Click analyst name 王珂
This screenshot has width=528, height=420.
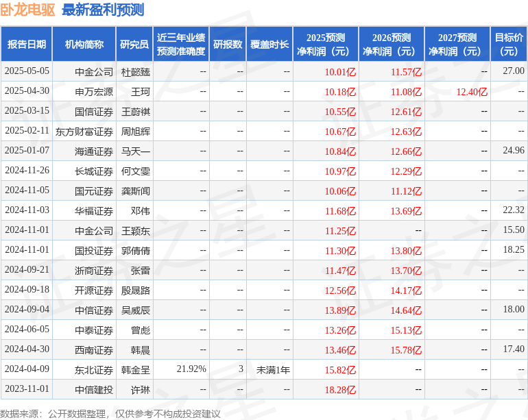(141, 92)
